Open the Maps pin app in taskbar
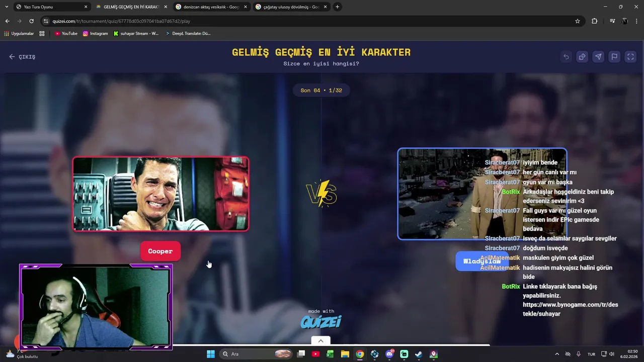The image size is (644, 362). 433,354
